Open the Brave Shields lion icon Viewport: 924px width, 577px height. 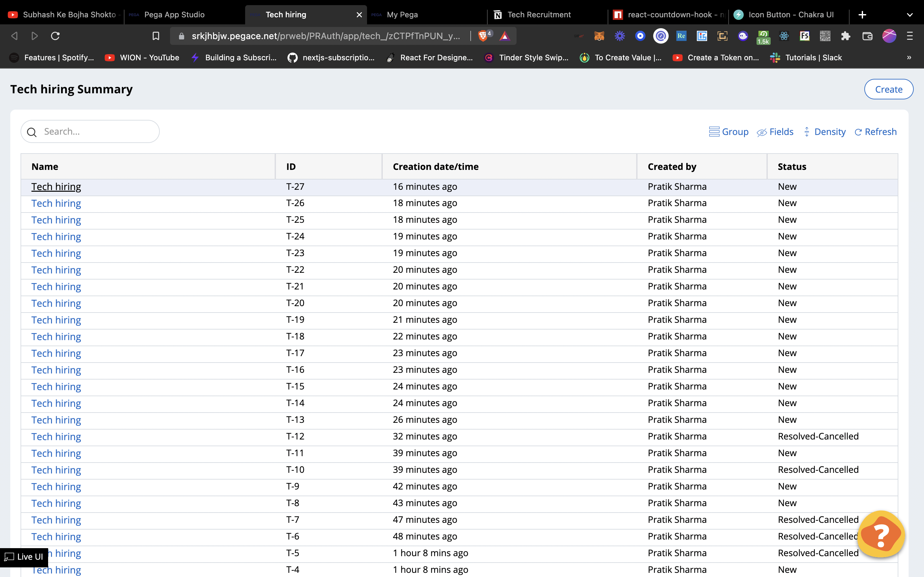(483, 36)
